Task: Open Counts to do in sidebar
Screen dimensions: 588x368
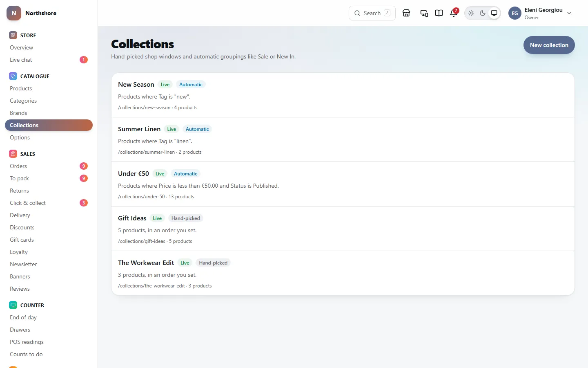Action: (49, 354)
